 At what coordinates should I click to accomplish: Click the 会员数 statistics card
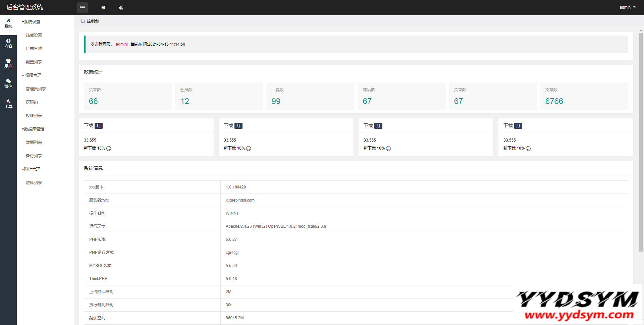click(219, 96)
